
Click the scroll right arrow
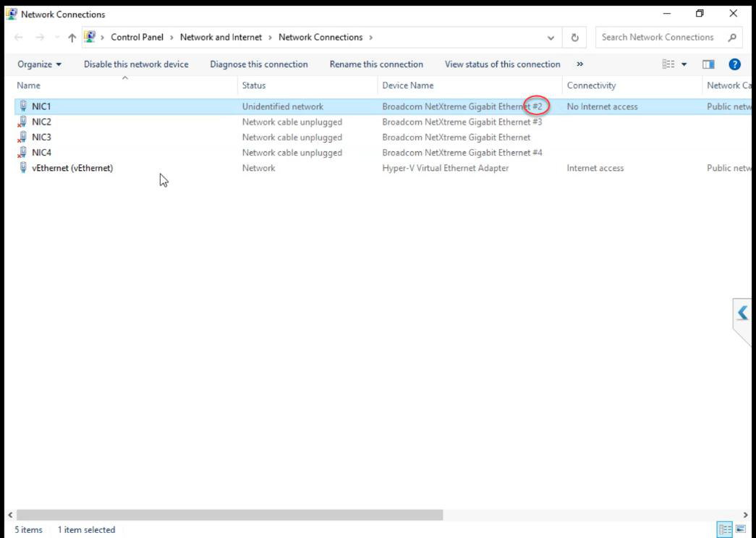[x=745, y=515]
